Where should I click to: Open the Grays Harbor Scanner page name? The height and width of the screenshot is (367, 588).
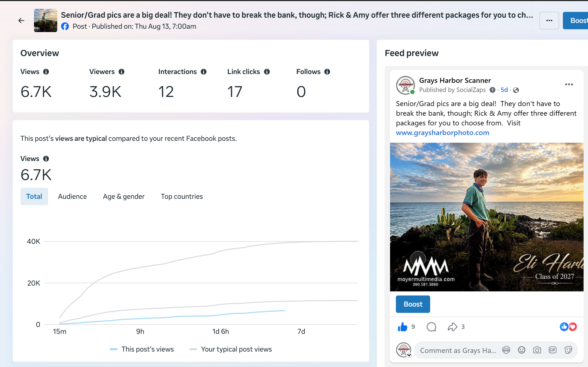[455, 80]
